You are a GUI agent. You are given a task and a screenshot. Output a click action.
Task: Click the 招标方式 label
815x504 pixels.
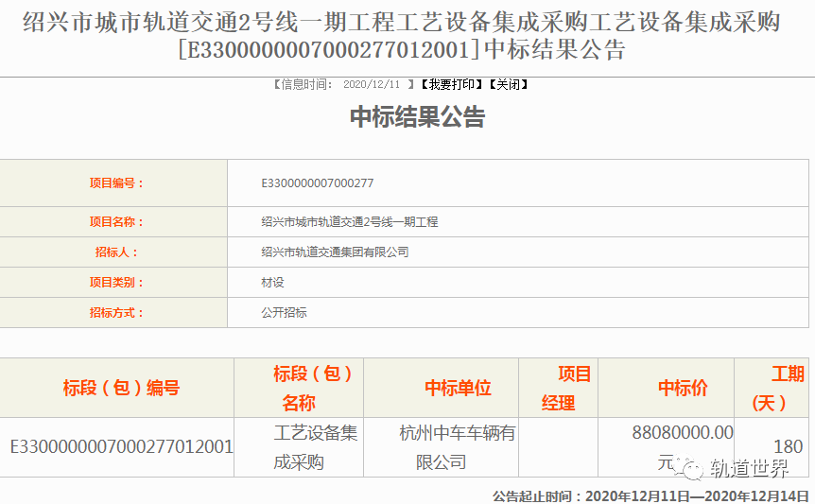coord(116,312)
